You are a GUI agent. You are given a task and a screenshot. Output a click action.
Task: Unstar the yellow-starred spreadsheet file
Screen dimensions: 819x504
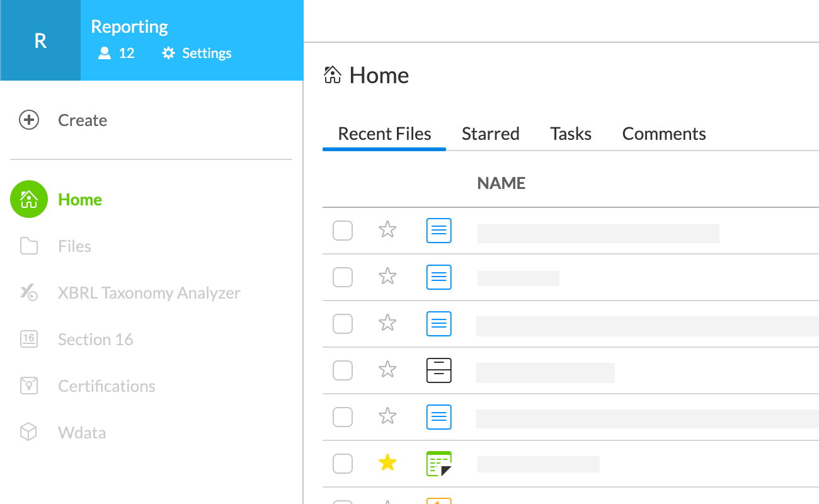(x=387, y=464)
